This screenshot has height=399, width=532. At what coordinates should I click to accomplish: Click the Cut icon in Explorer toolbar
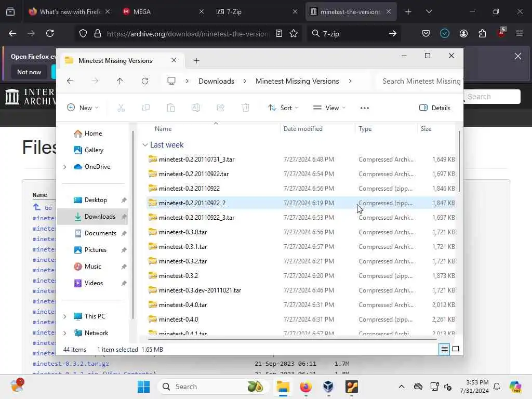121,108
